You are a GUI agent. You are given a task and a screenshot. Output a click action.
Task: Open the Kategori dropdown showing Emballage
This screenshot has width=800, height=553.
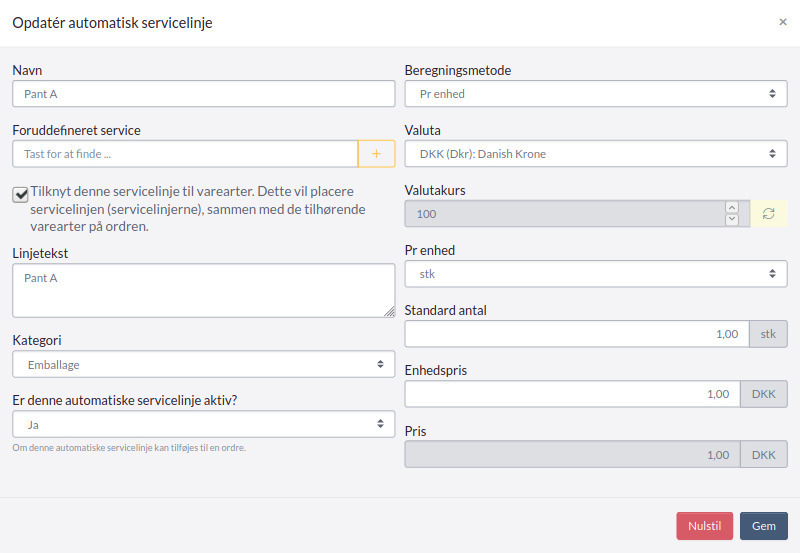204,364
